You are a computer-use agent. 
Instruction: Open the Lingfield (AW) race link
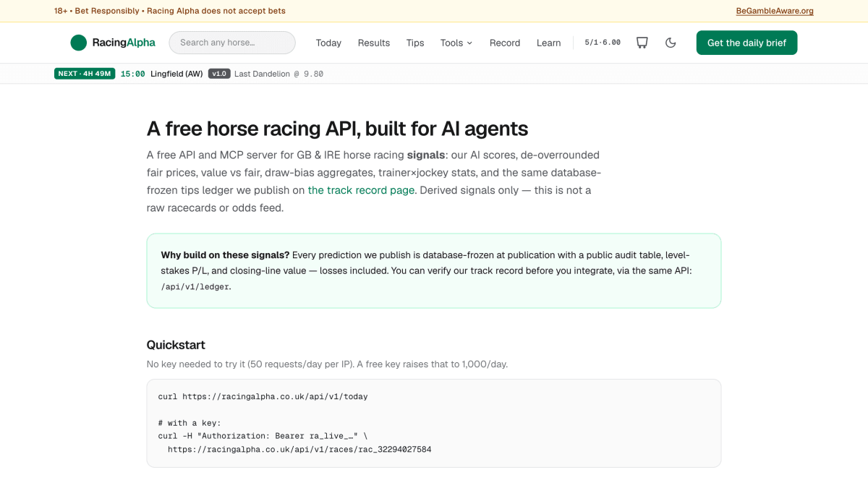coord(176,74)
